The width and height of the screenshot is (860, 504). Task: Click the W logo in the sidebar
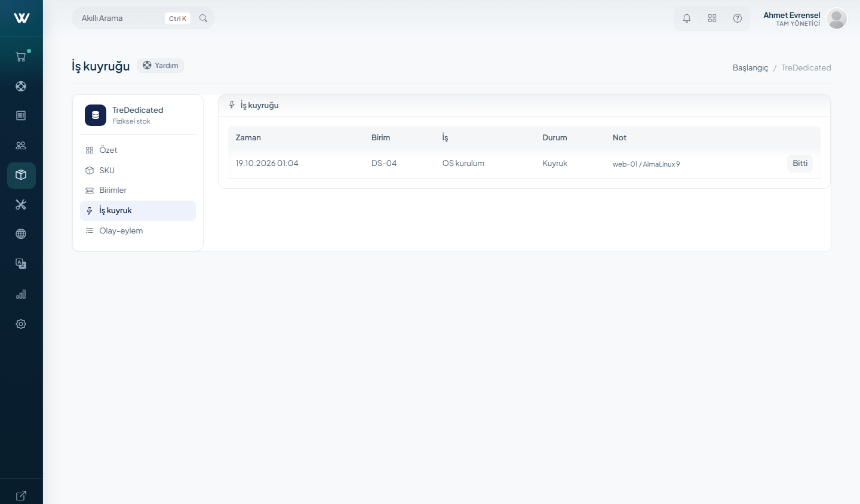[21, 18]
